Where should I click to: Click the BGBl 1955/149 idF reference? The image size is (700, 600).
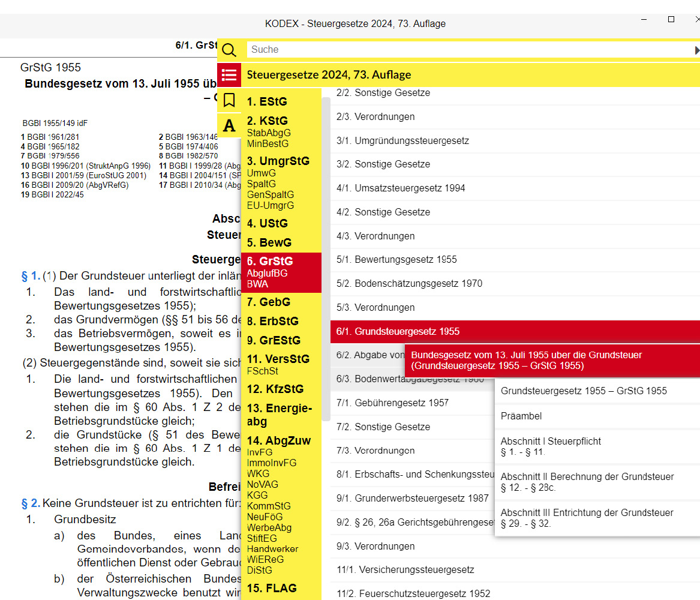tap(55, 123)
